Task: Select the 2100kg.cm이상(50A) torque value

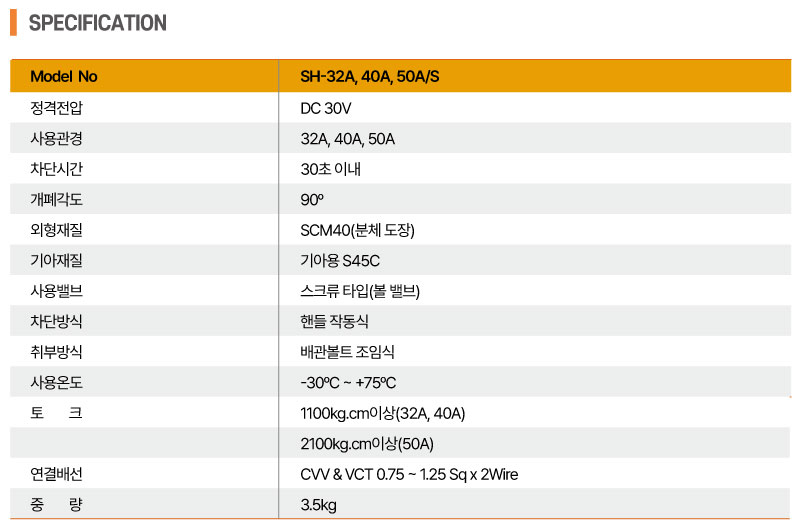Action: click(367, 444)
